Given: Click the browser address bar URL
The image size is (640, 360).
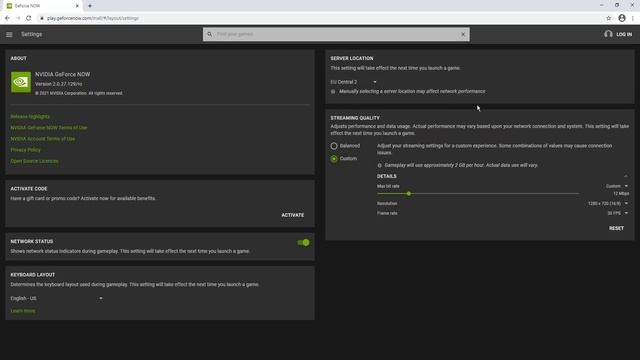Looking at the screenshot, I should 93,18.
